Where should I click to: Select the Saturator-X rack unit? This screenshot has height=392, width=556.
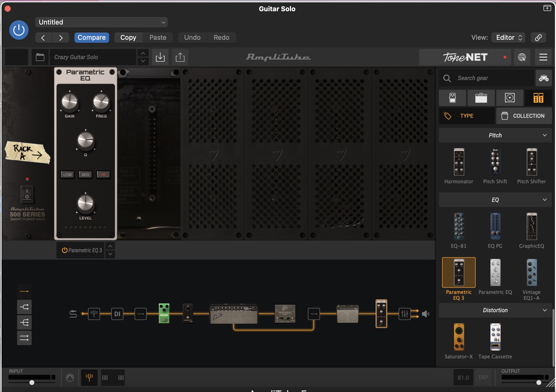(459, 341)
